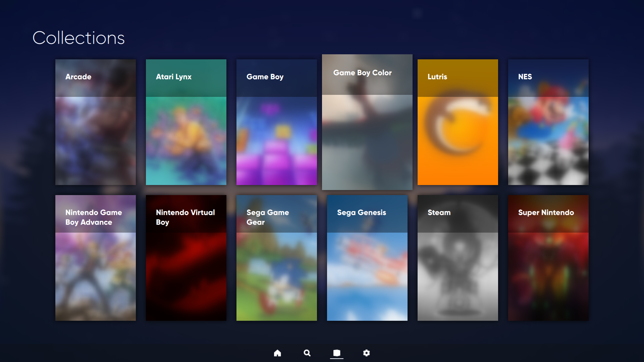Select the Atari Lynx collection
The image size is (644, 362).
tap(186, 122)
